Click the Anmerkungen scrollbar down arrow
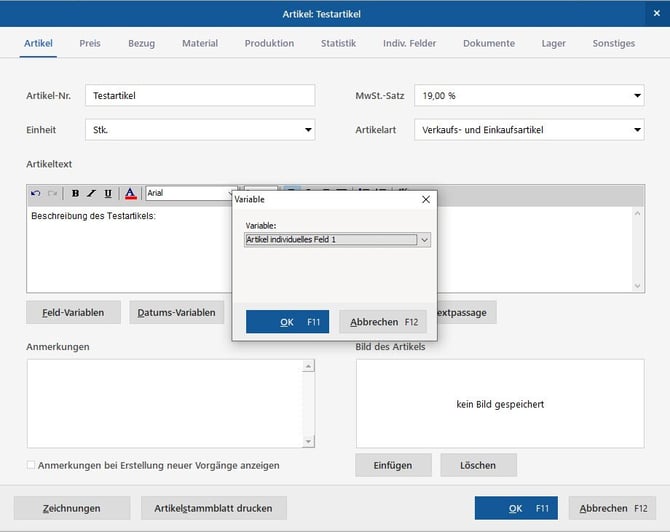670x532 pixels. [308, 441]
